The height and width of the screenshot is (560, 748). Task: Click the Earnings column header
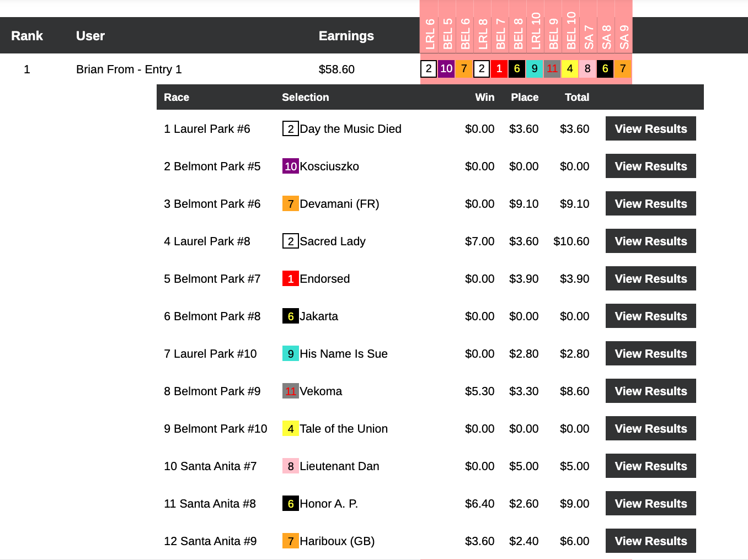point(346,36)
